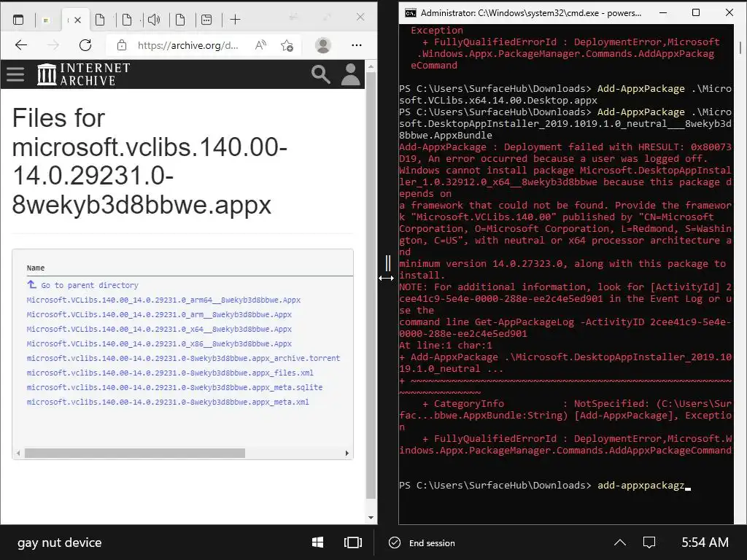The image size is (747, 560).
Task: Open the Internet Archive hamburger menu
Action: coord(15,74)
